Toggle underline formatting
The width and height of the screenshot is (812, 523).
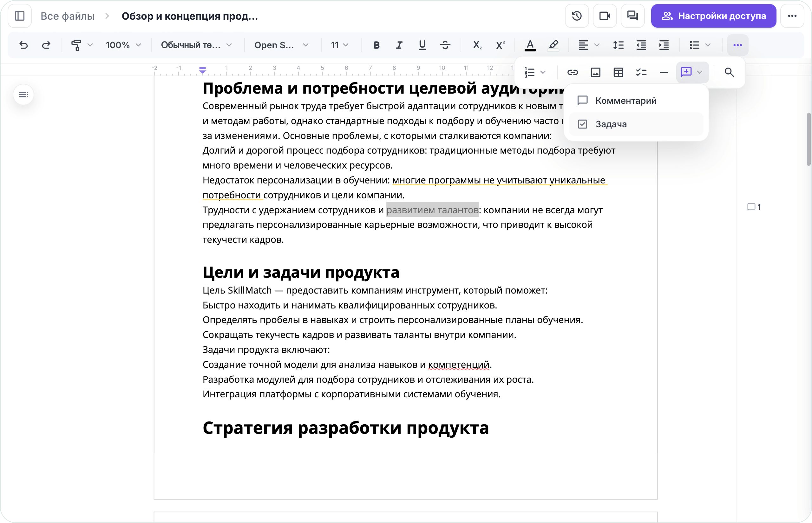coord(422,45)
